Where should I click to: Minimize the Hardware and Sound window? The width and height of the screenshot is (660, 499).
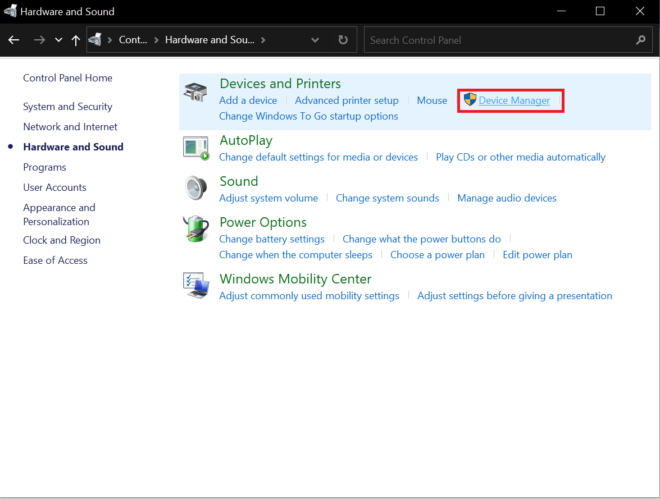pyautogui.click(x=561, y=11)
